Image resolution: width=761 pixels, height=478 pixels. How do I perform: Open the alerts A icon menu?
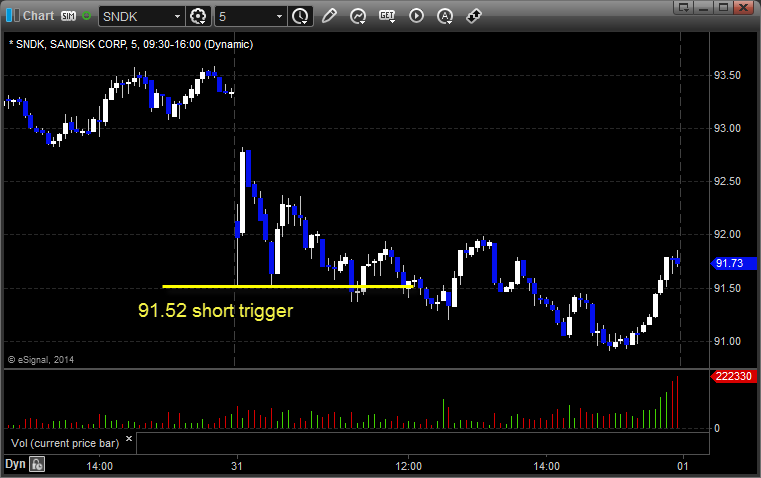coord(445,16)
